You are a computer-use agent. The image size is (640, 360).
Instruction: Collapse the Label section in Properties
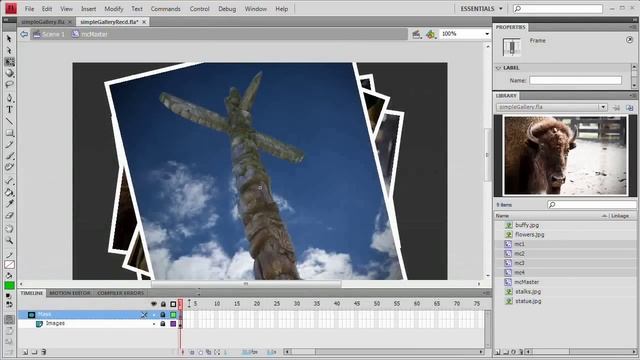pyautogui.click(x=498, y=68)
